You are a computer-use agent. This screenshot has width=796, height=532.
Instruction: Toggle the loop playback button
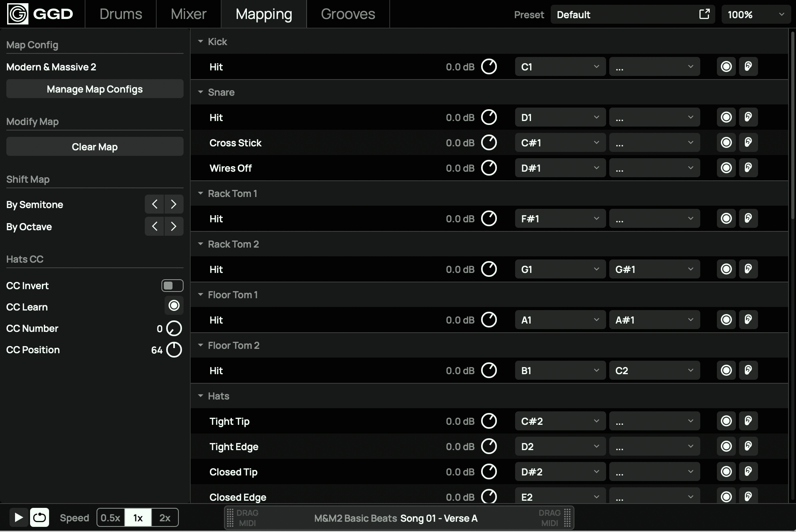(x=40, y=517)
